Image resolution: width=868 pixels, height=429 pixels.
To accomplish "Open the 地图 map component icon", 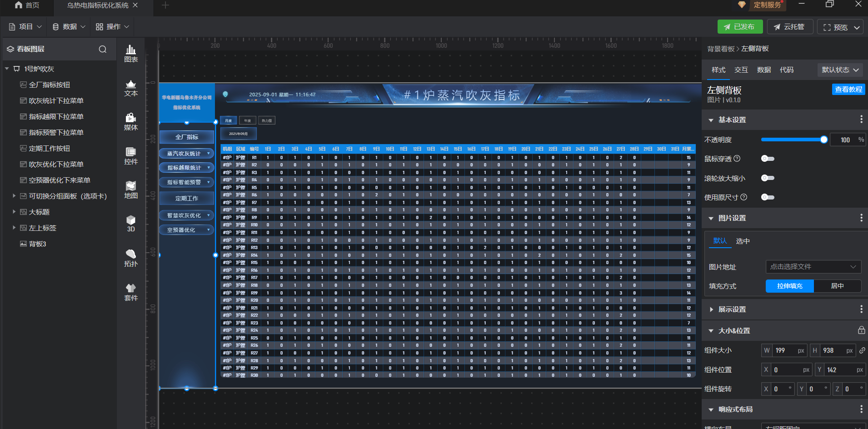I will click(x=131, y=190).
